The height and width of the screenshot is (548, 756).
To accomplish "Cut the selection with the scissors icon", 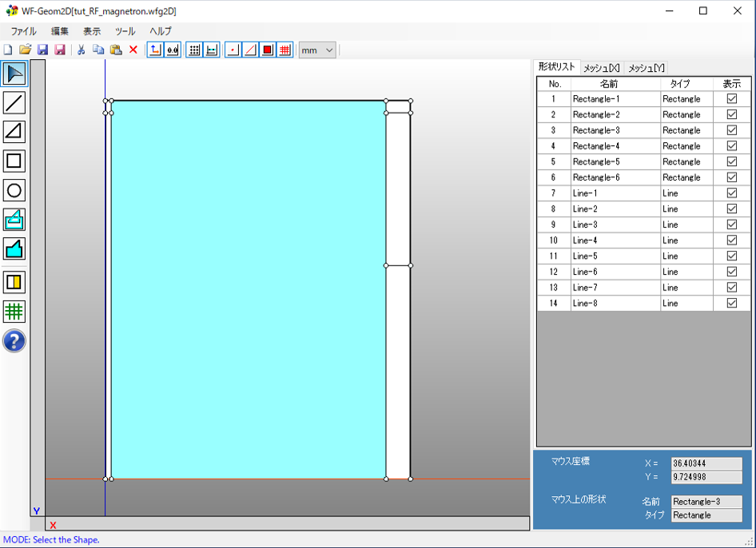I will click(81, 50).
